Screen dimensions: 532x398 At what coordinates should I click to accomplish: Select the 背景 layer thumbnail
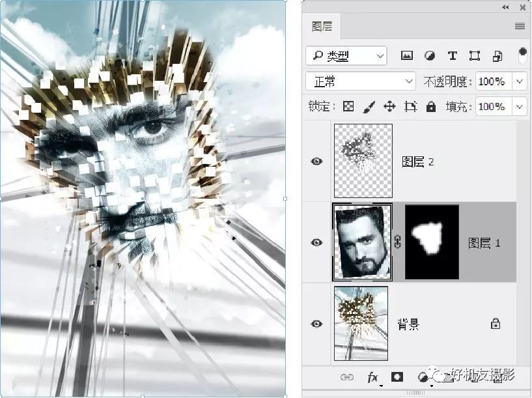(361, 323)
